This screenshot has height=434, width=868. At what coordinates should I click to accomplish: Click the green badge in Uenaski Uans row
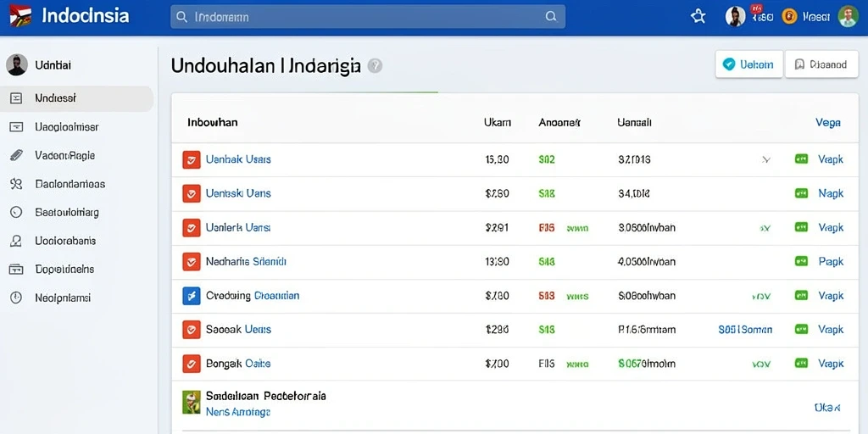801,193
